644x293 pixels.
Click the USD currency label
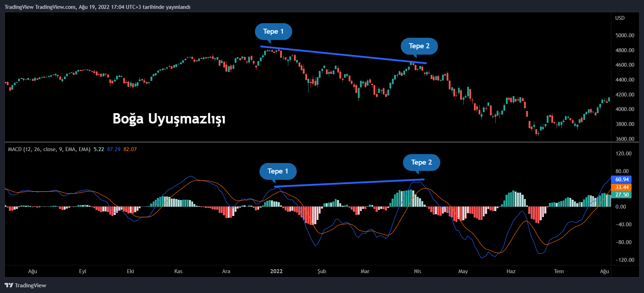click(x=620, y=18)
